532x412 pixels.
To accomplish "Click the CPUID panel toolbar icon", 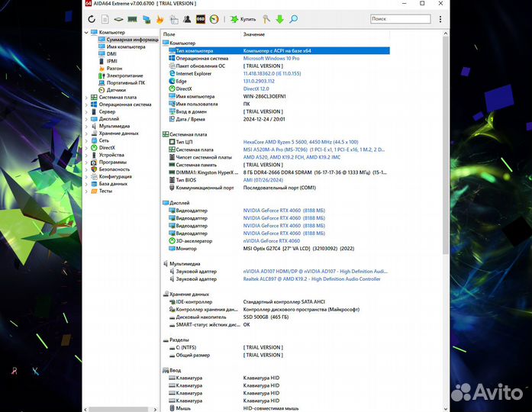I will [x=174, y=19].
